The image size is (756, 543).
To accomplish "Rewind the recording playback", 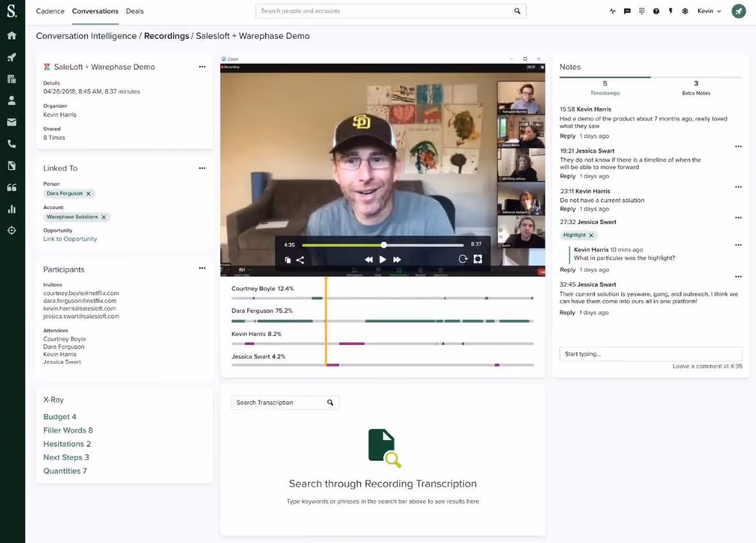I will point(368,260).
